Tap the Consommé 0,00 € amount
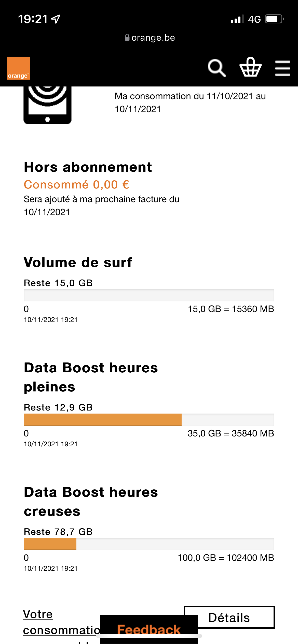This screenshot has height=644, width=298. [76, 185]
